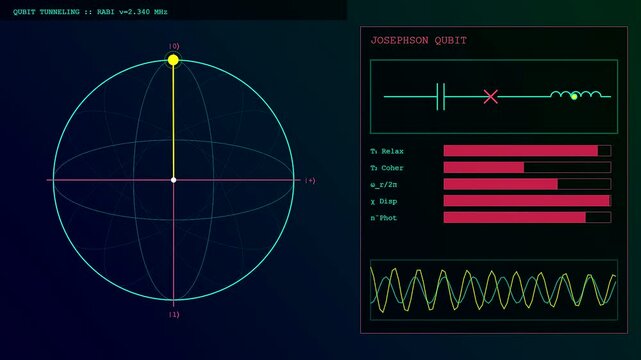Image resolution: width=641 pixels, height=360 pixels.
Task: Click the n Phot bar
Action: [x=527, y=217]
